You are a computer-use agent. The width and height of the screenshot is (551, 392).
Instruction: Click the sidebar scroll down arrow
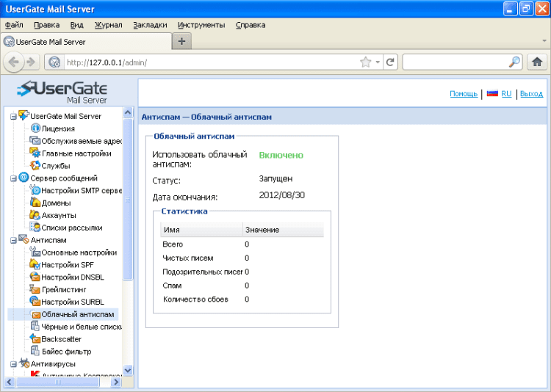[128, 370]
